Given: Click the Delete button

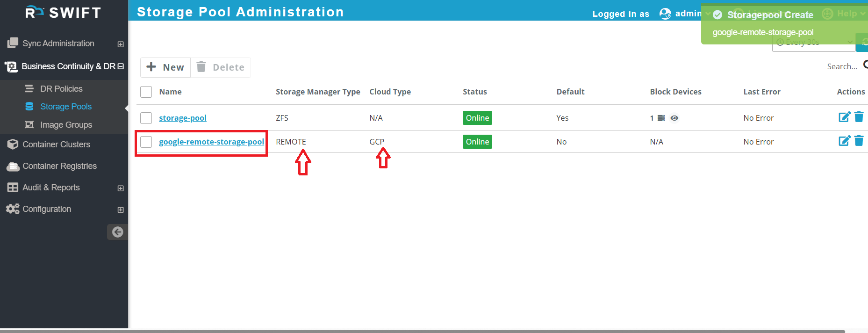Looking at the screenshot, I should (221, 67).
